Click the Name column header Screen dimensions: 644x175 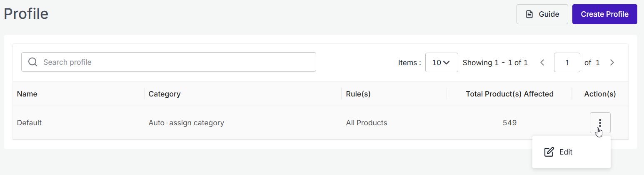[x=27, y=94]
